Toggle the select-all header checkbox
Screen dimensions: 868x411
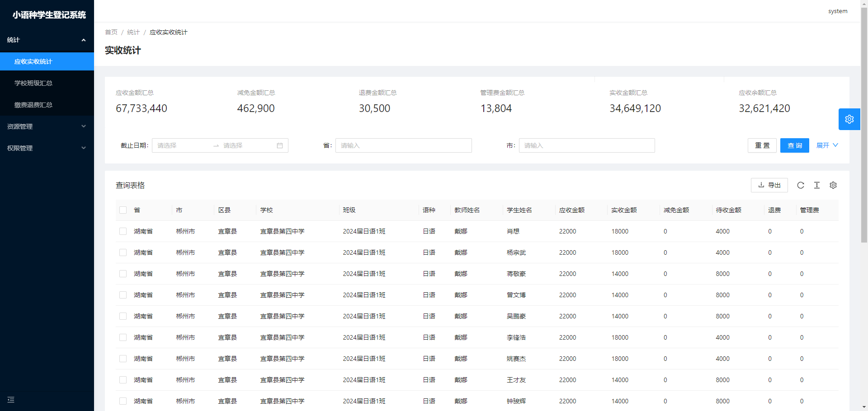click(123, 210)
